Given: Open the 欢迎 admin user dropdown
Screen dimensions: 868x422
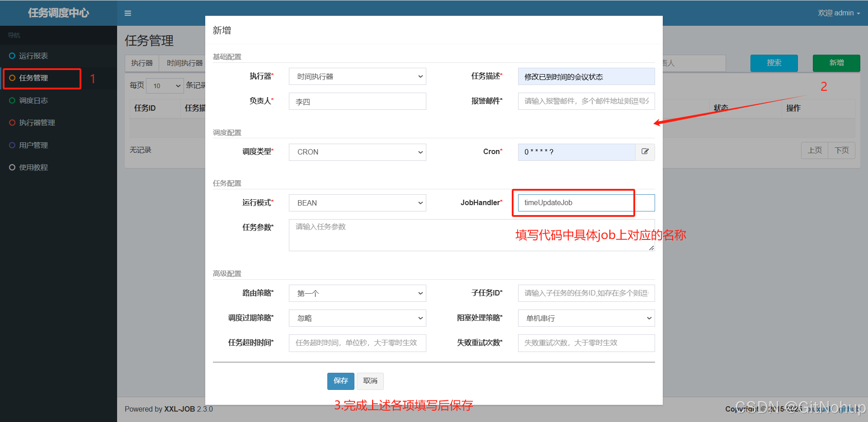Looking at the screenshot, I should [839, 13].
